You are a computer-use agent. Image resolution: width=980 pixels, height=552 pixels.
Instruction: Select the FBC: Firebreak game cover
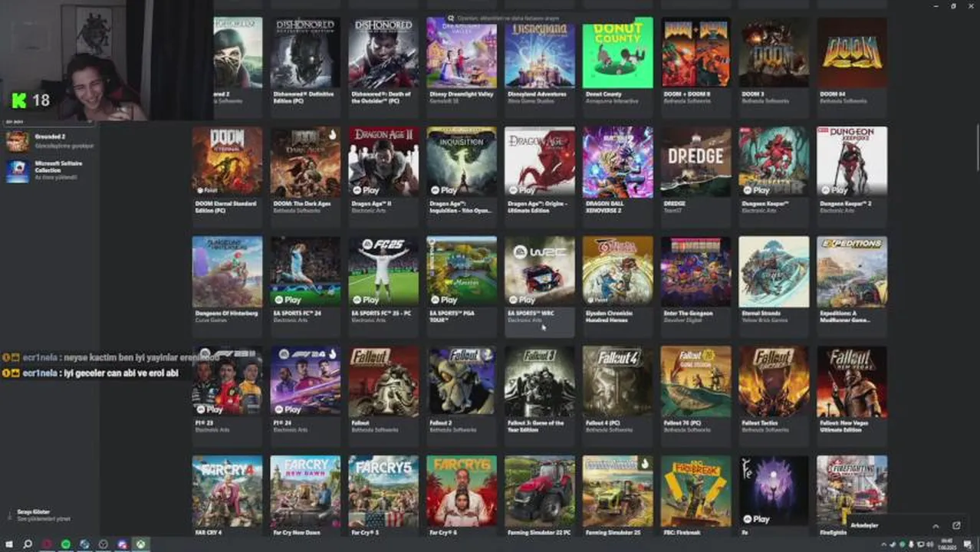696,491
